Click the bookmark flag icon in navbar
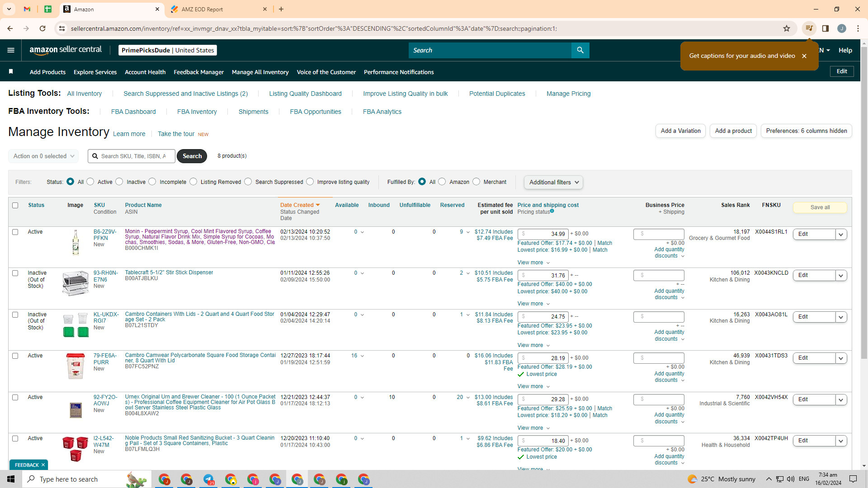Image resolution: width=868 pixels, height=488 pixels. [x=11, y=71]
